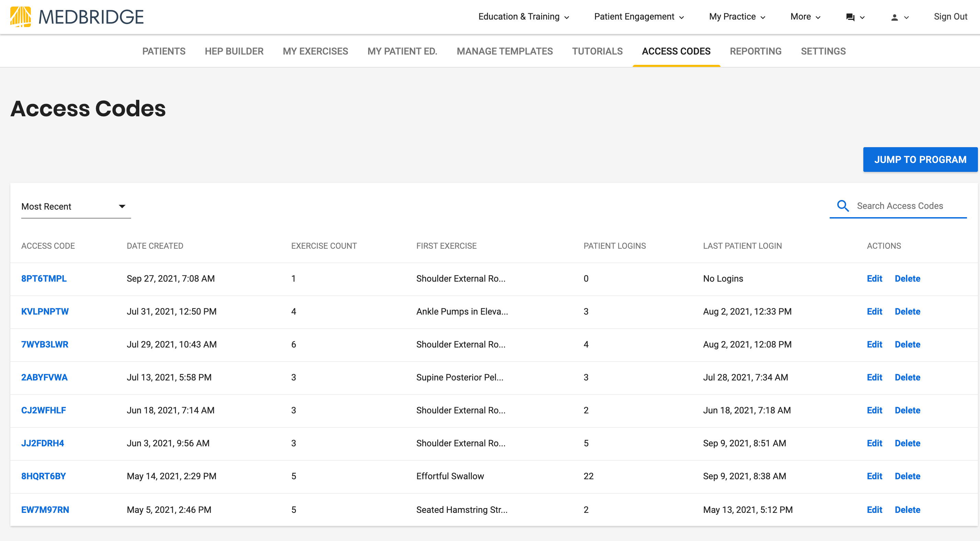Click the search magnifier icon
Screen dimensions: 980x541
(843, 206)
